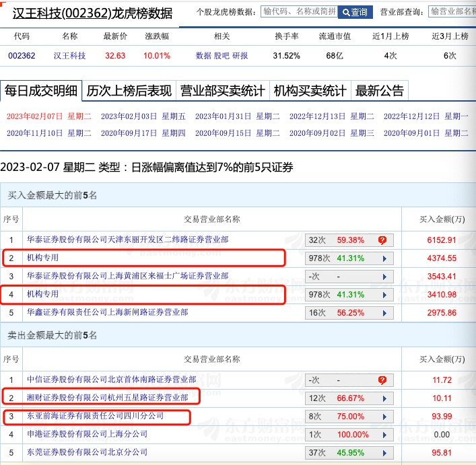Viewport: 476px width, 465px height.
Task: Click blue arrow in 申港证券 row
Action: (x=384, y=435)
